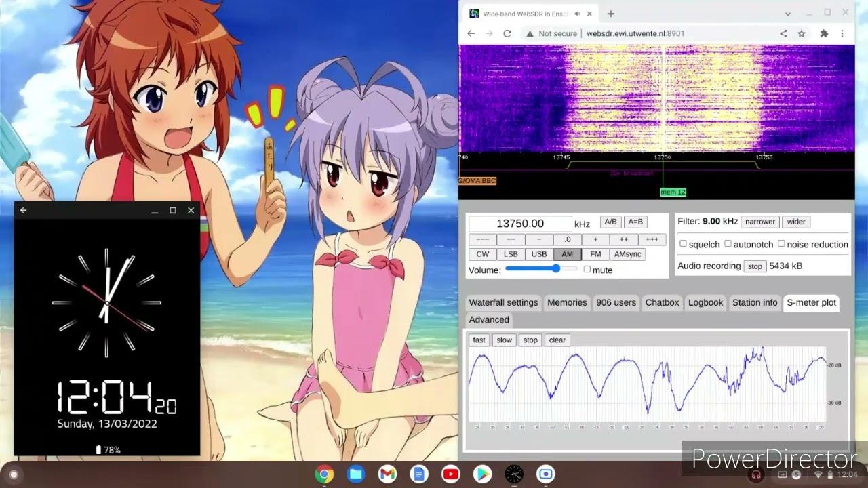Click the A/B VFO swap button
This screenshot has height=488, width=868.
coord(610,222)
